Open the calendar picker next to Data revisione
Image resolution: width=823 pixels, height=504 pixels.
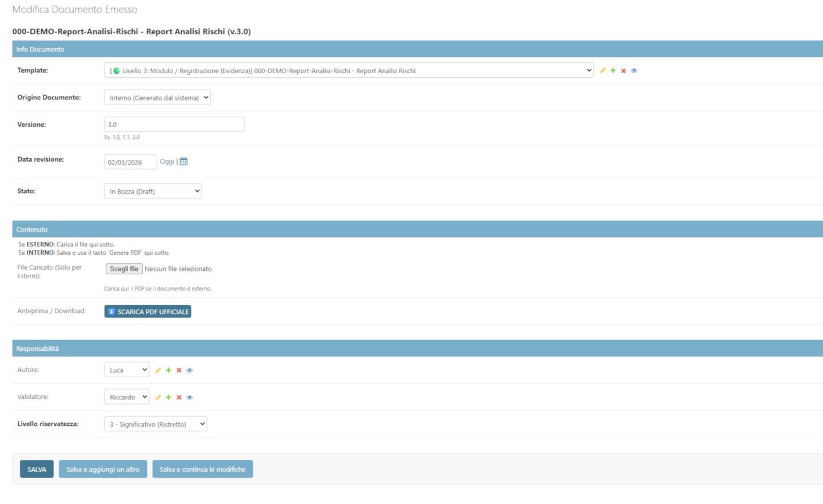pos(183,161)
